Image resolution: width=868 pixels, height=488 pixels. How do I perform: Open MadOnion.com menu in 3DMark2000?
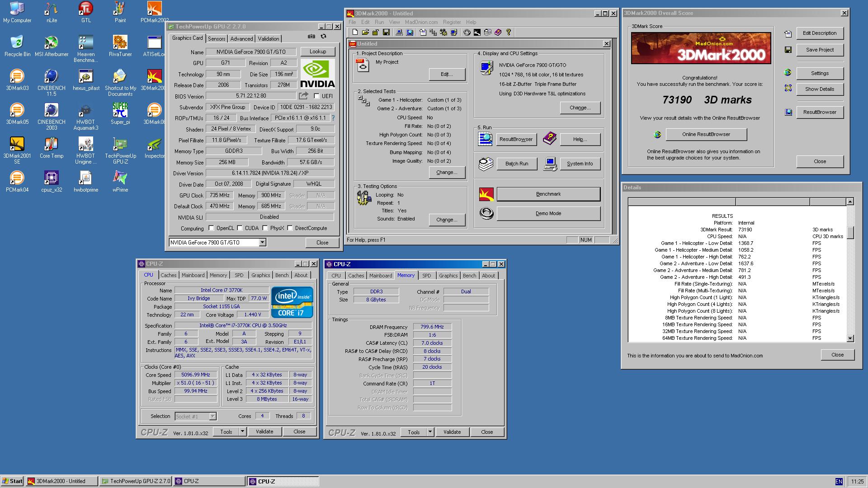pyautogui.click(x=421, y=22)
